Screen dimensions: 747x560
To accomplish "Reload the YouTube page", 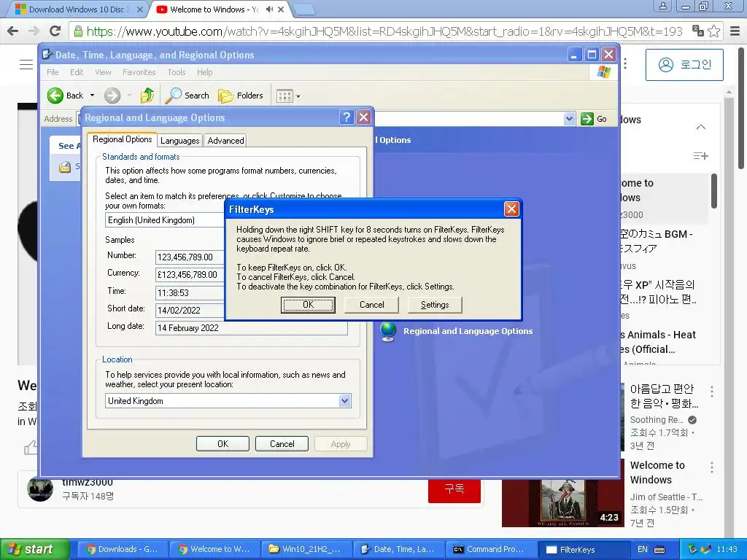I will pyautogui.click(x=55, y=31).
